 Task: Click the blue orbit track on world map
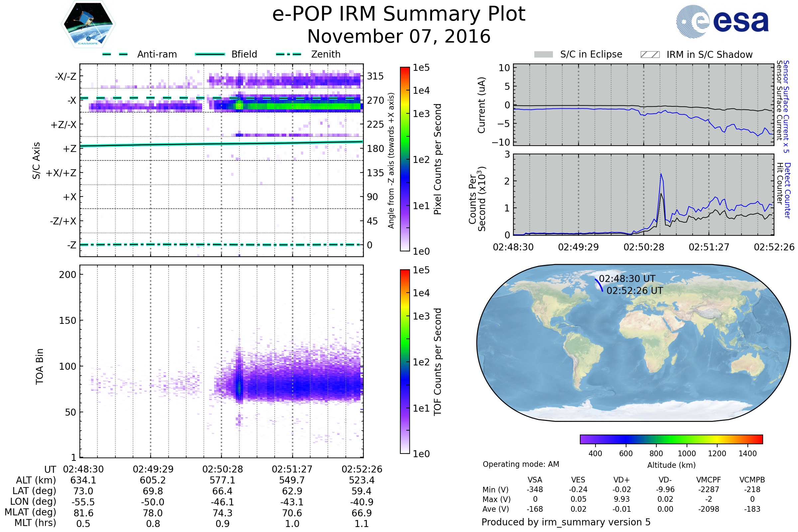599,285
